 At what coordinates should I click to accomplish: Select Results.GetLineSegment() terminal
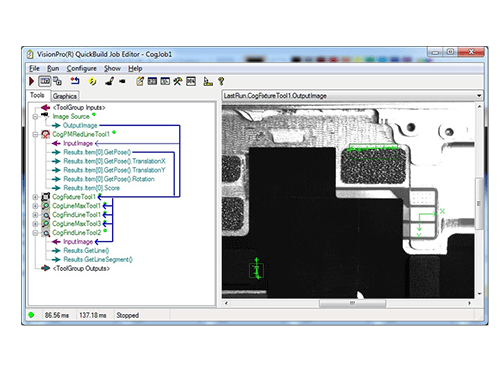98,260
